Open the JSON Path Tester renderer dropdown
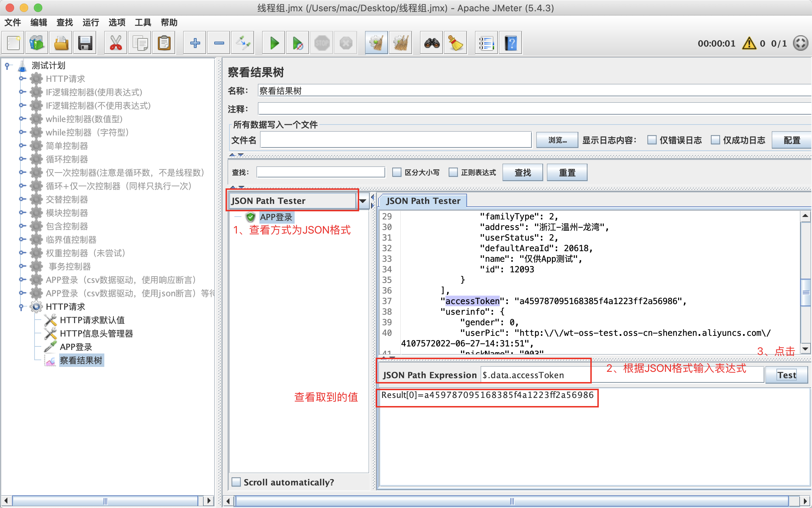This screenshot has width=812, height=508. point(363,201)
